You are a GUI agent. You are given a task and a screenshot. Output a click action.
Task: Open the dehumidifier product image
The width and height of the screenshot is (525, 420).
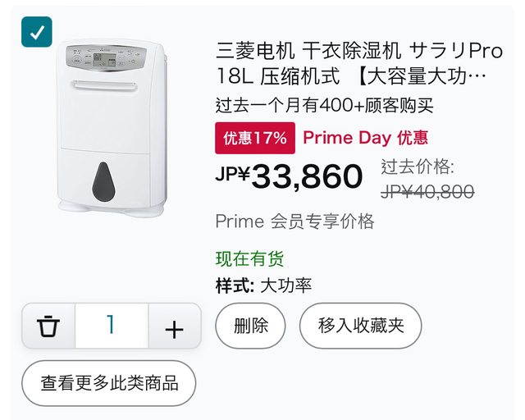(112, 127)
